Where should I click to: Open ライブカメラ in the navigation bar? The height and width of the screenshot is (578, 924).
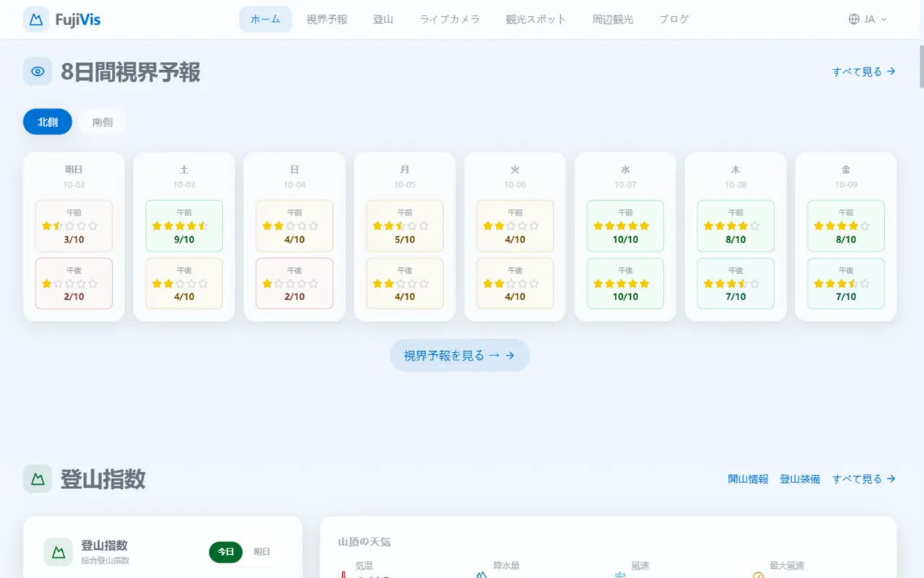coord(450,20)
